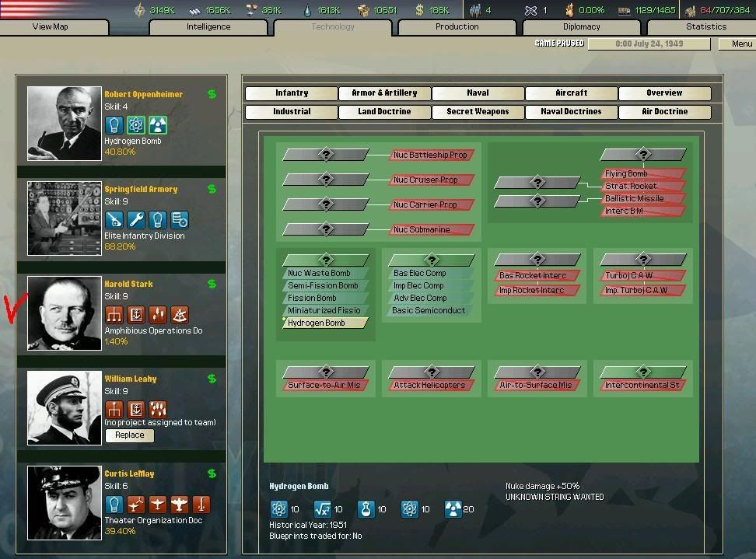Click Curtis LeMay's portrait thumbnail
The height and width of the screenshot is (559, 756).
(x=64, y=502)
